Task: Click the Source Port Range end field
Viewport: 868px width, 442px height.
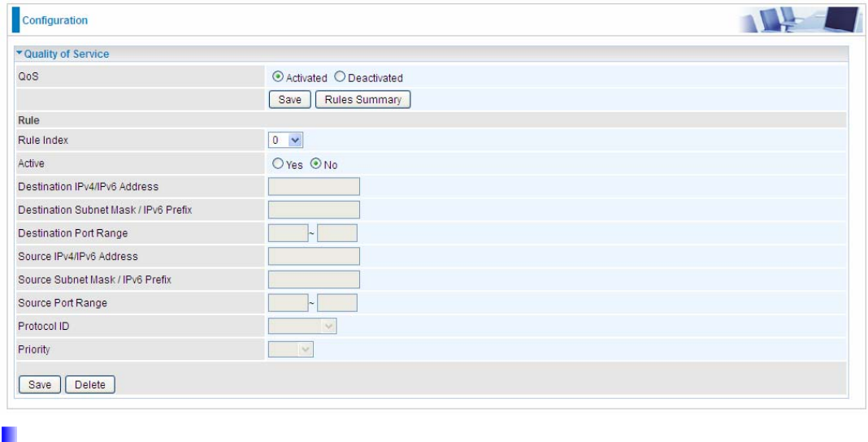Action: [x=337, y=303]
